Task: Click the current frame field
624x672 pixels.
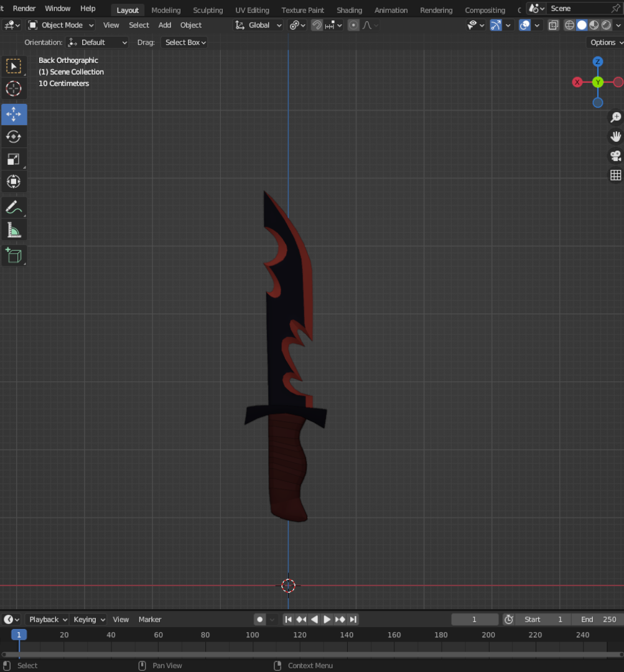Action: (x=475, y=619)
